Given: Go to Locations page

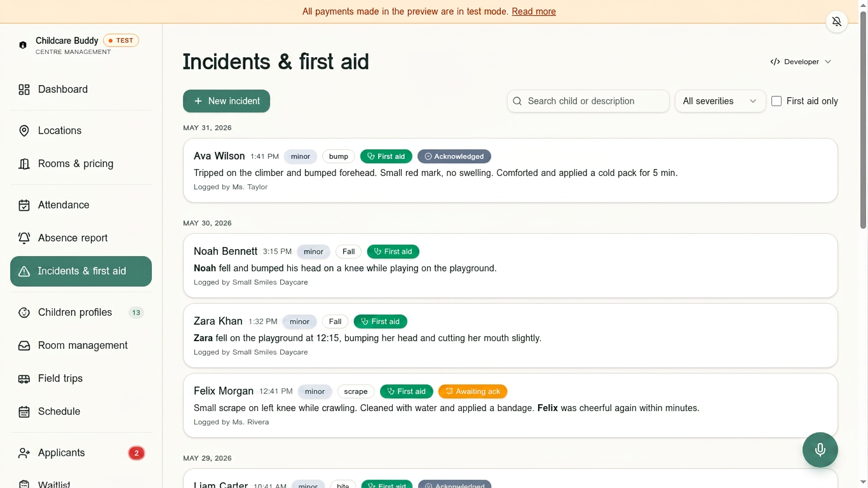Looking at the screenshot, I should coord(81,131).
